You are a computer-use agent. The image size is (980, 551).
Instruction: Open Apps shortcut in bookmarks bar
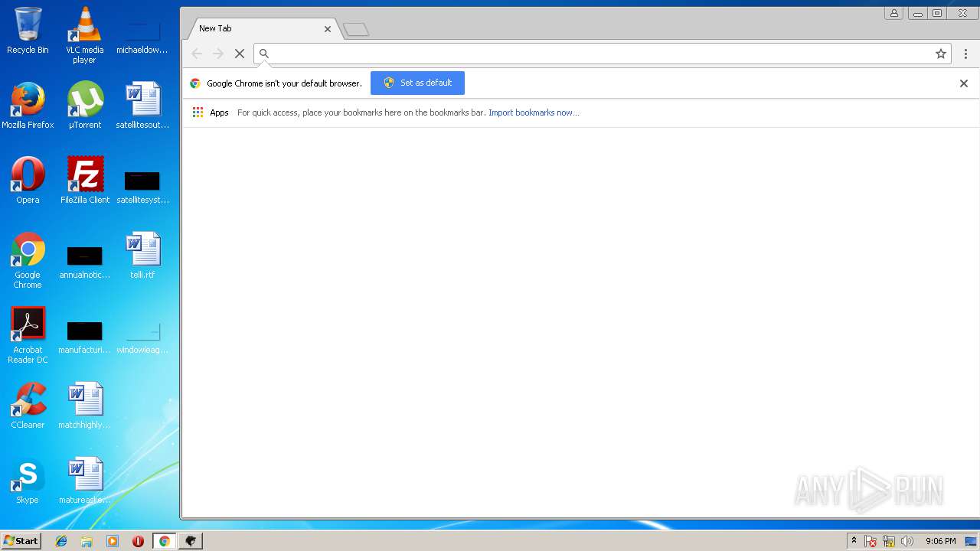coord(211,112)
